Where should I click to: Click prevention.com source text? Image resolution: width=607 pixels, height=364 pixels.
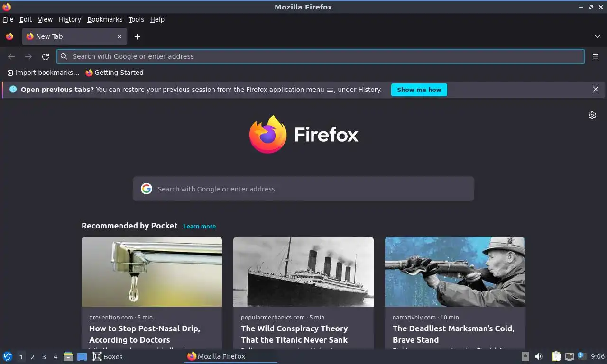(111, 317)
